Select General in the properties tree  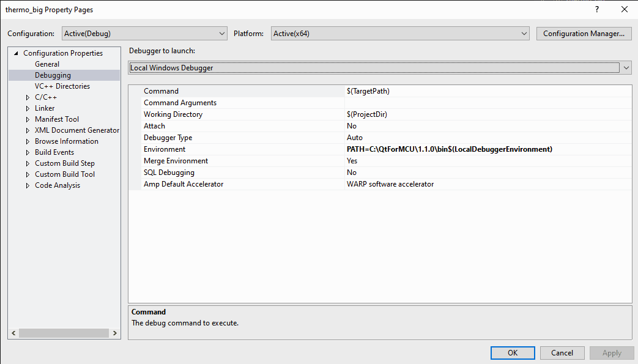[x=47, y=64]
